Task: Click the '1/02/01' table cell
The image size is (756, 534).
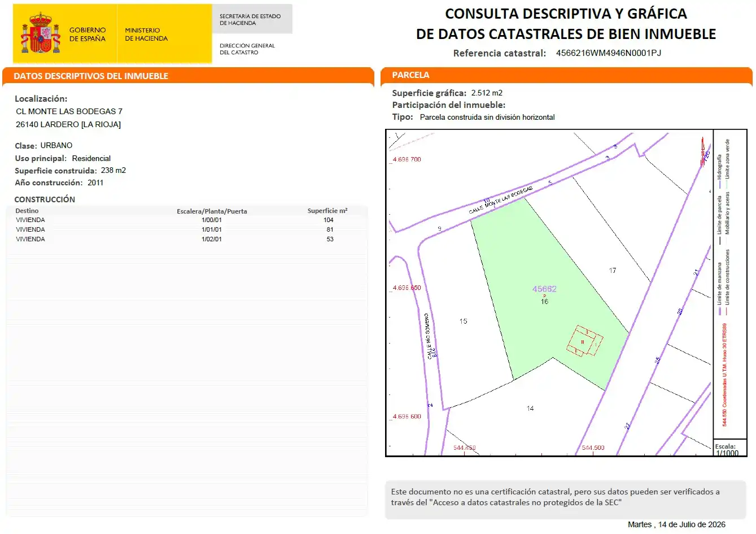Action: pyautogui.click(x=212, y=239)
